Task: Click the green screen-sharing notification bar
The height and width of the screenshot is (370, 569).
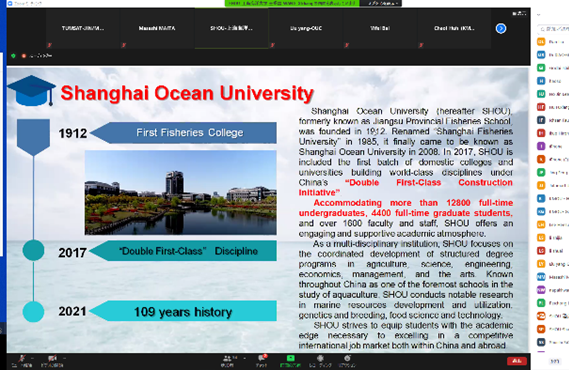Action: click(x=292, y=3)
